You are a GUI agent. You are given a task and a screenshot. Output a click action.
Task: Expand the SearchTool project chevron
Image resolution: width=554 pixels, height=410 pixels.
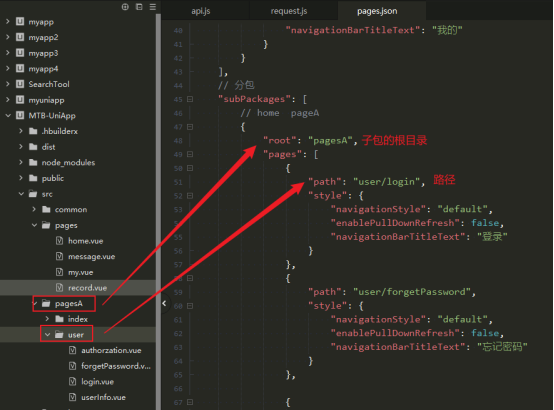click(x=8, y=84)
